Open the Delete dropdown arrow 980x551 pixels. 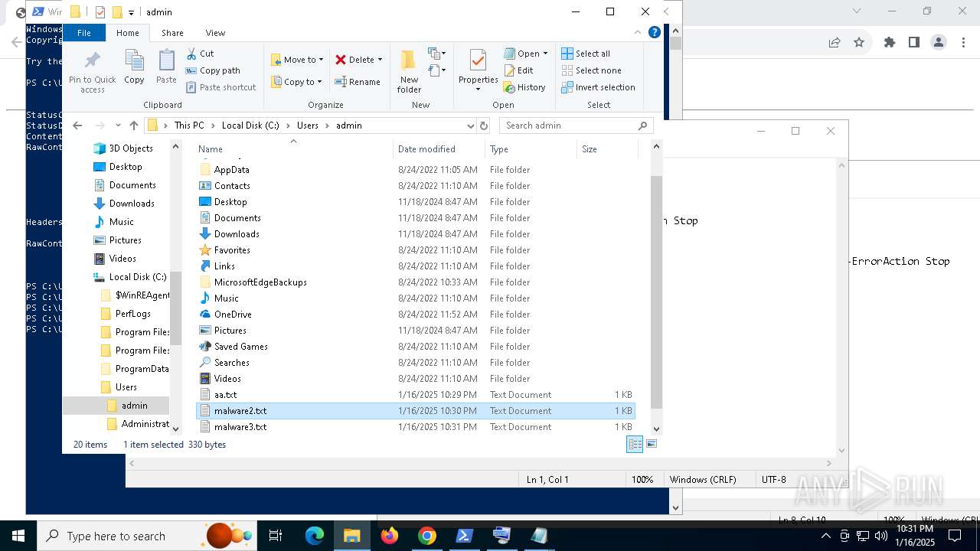380,60
